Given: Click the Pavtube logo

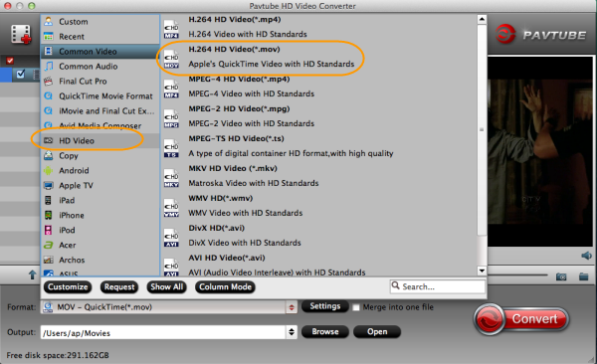Looking at the screenshot, I should pyautogui.click(x=541, y=34).
